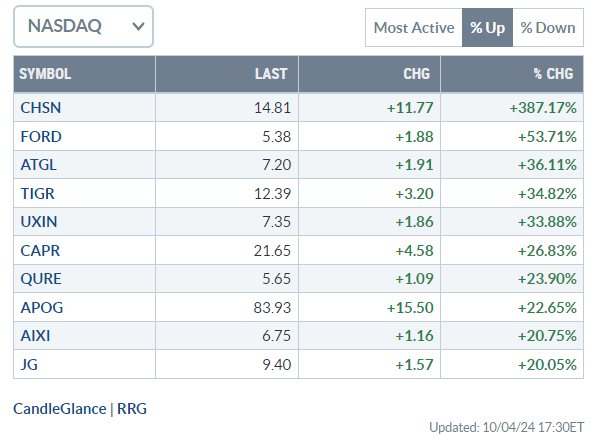Viewport: 598px width, 441px height.
Task: Select the percent change +20.75%
Action: (547, 336)
